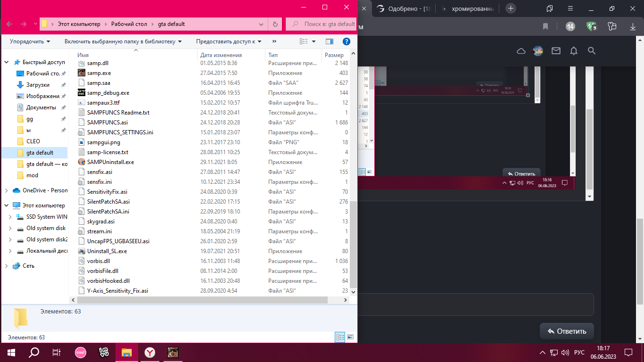Expand the Этот компьютер tree node

[x=6, y=206]
